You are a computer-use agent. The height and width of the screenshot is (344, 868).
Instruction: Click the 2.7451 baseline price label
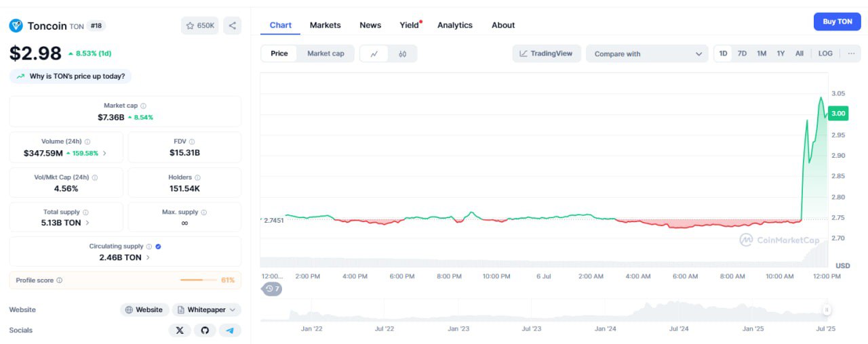pos(273,220)
